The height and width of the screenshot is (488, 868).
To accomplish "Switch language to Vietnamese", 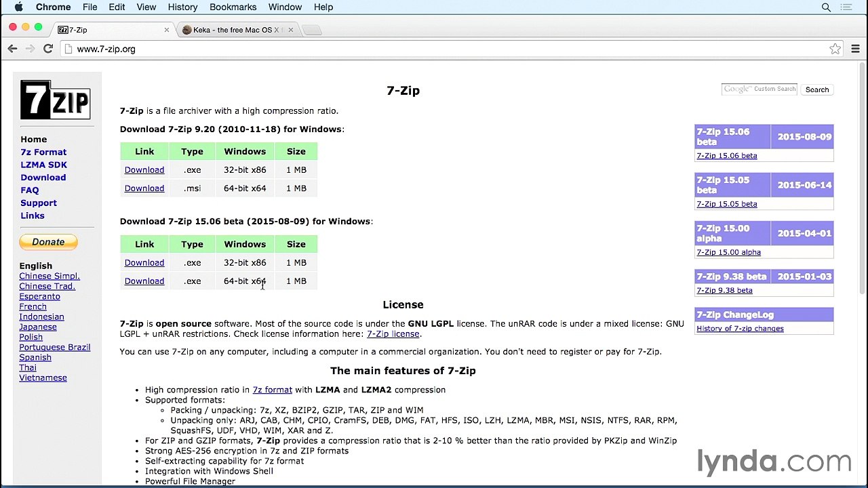I will click(43, 378).
